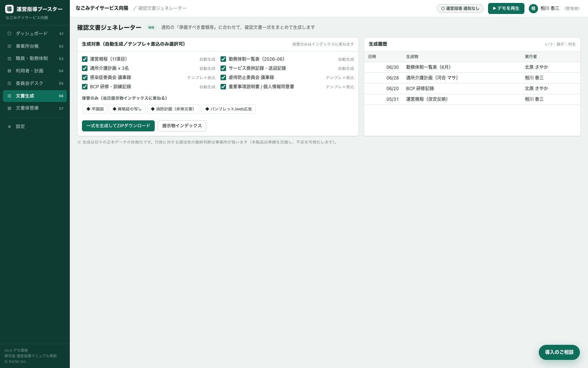Uncheck 重要事項説明書 / 個人情報同意書 checkbox
Screen dimensions: 588x368
223,86
